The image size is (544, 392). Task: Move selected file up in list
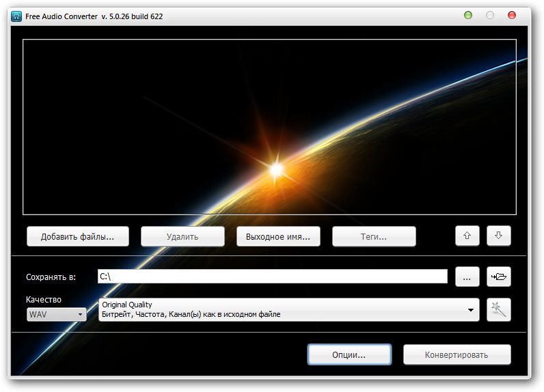pyautogui.click(x=467, y=236)
